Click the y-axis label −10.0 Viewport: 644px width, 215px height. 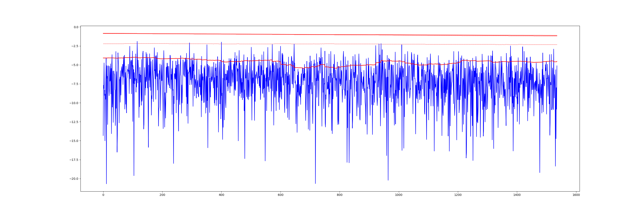pyautogui.click(x=74, y=103)
